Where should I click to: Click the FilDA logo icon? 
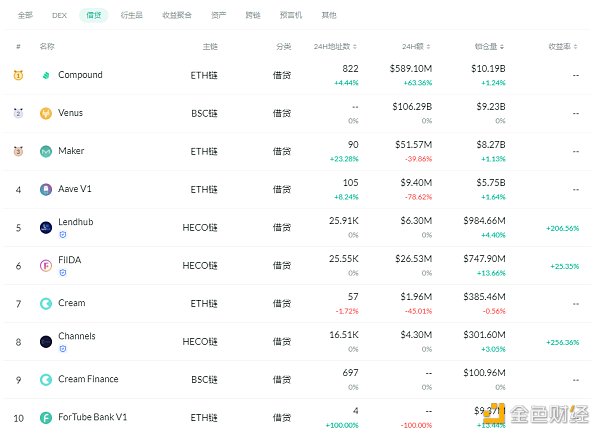pyautogui.click(x=46, y=265)
